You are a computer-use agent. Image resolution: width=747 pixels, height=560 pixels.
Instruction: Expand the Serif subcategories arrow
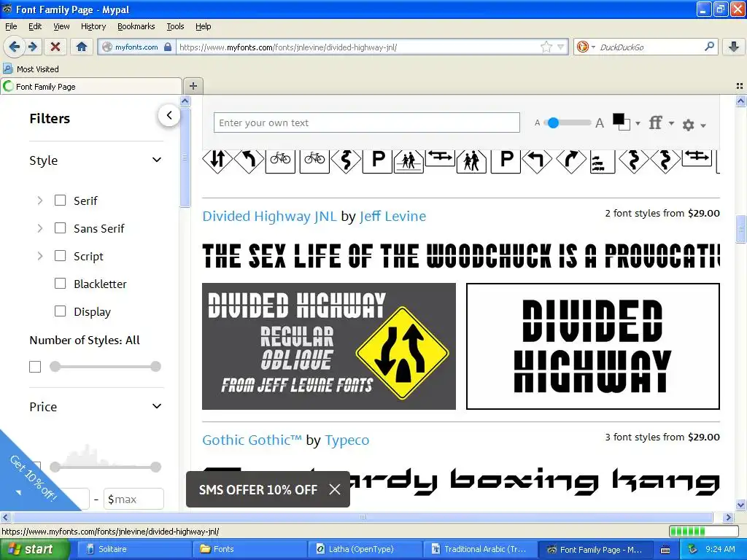40,201
